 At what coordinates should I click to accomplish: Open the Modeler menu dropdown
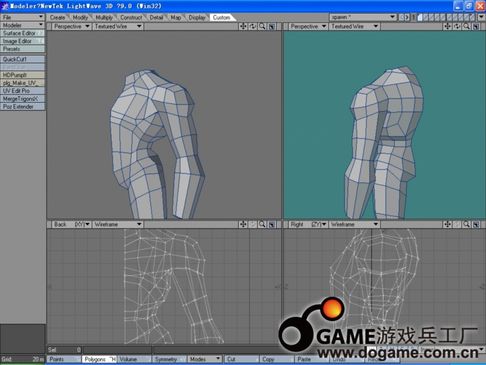23,25
